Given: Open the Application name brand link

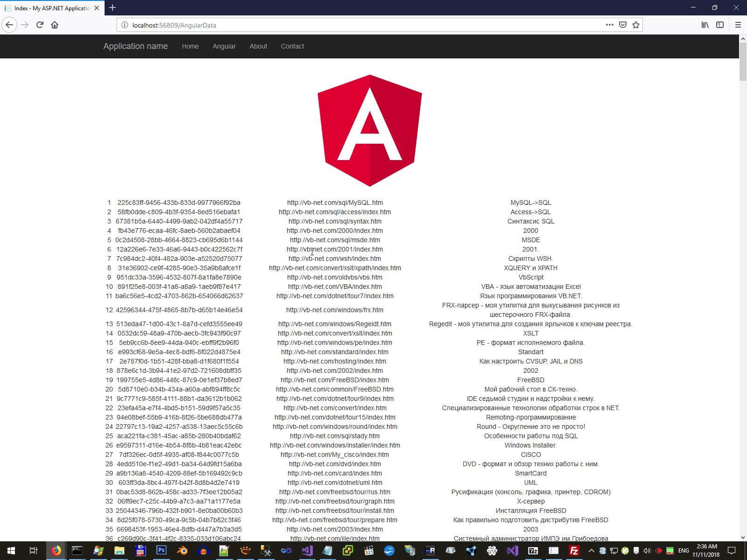Looking at the screenshot, I should (x=135, y=46).
